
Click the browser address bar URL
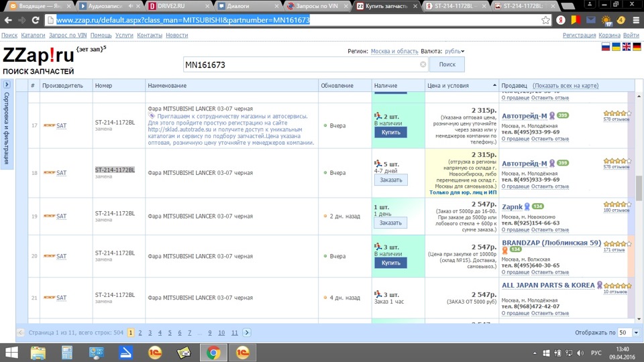tap(182, 20)
